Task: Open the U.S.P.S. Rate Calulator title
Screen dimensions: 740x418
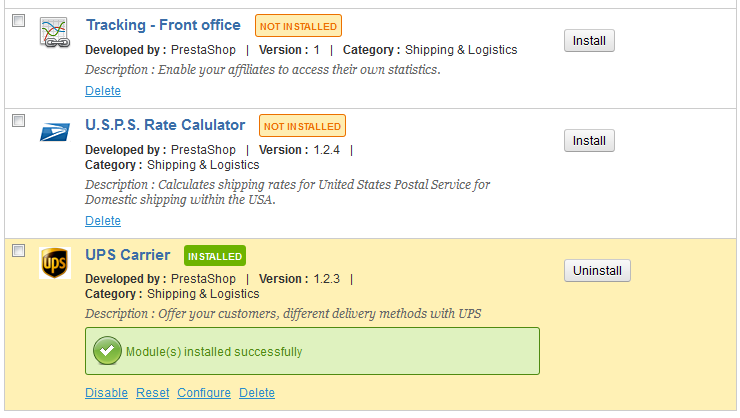Action: pyautogui.click(x=165, y=125)
